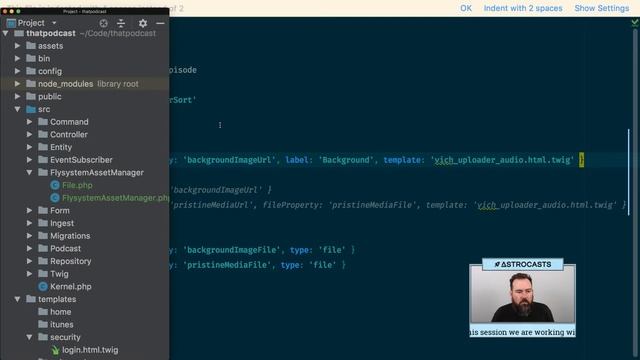Click the EventSubscriber folder icon

coord(43,160)
